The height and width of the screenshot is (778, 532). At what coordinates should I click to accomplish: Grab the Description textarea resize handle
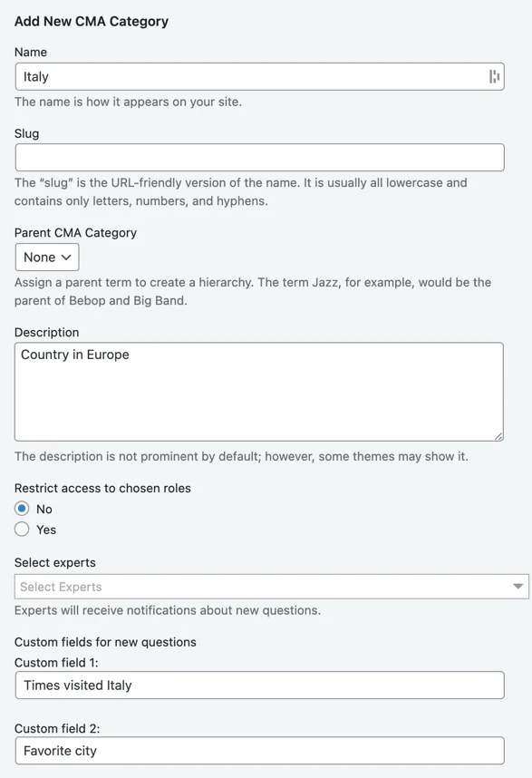point(498,436)
